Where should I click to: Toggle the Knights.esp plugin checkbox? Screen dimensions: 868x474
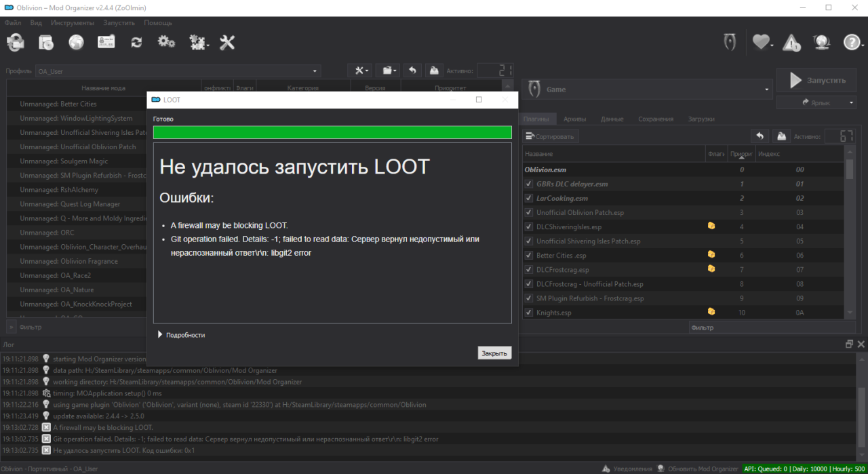click(529, 313)
